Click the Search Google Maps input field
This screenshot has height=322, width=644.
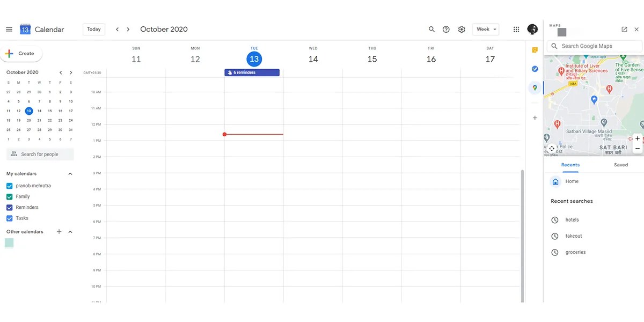594,46
